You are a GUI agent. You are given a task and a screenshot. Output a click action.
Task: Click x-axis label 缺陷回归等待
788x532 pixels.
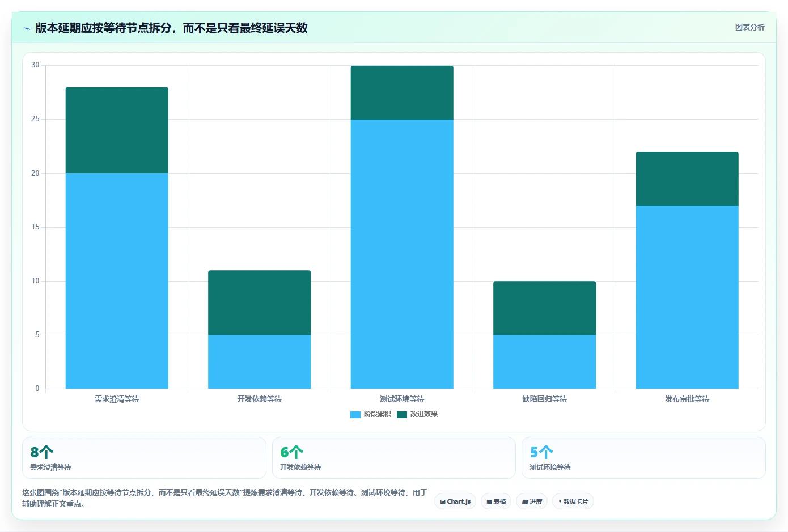[545, 399]
